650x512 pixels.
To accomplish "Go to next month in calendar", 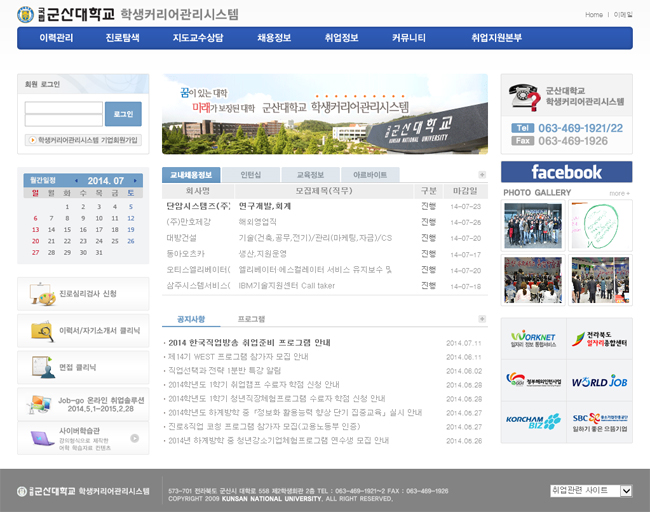I will coord(133,181).
